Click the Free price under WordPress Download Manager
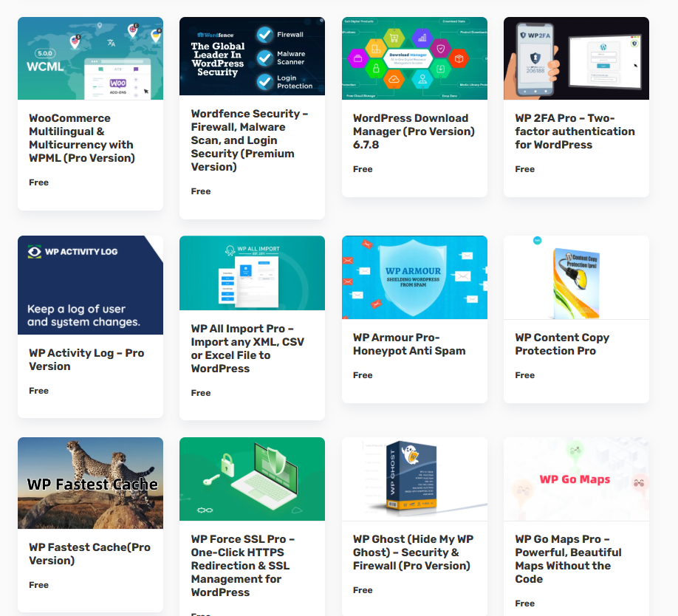 tap(363, 169)
